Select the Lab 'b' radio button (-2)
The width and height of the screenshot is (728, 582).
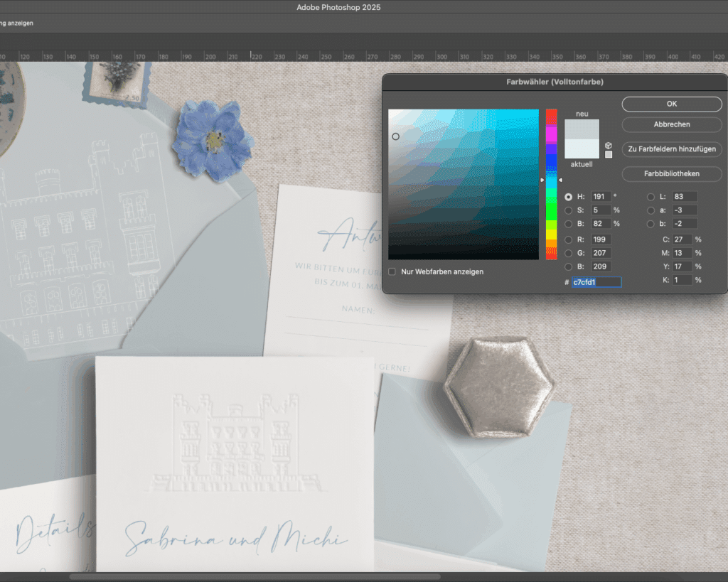pos(651,224)
